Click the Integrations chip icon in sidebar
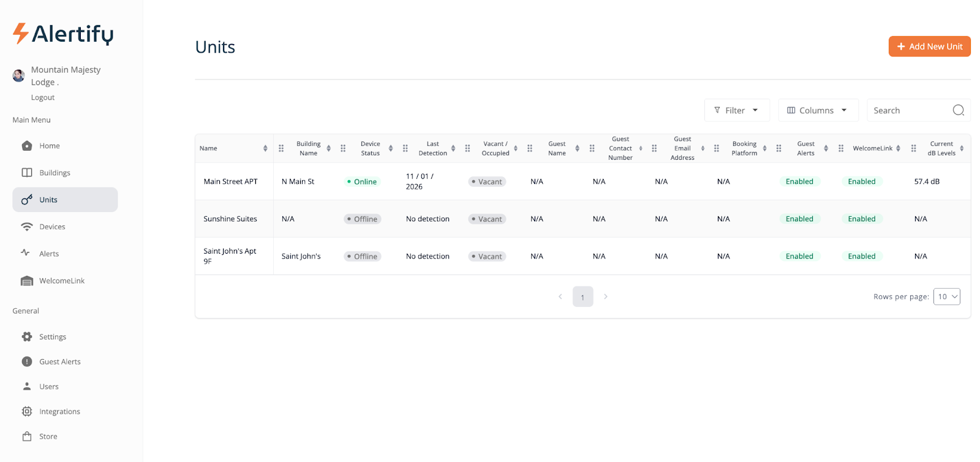 (x=27, y=412)
